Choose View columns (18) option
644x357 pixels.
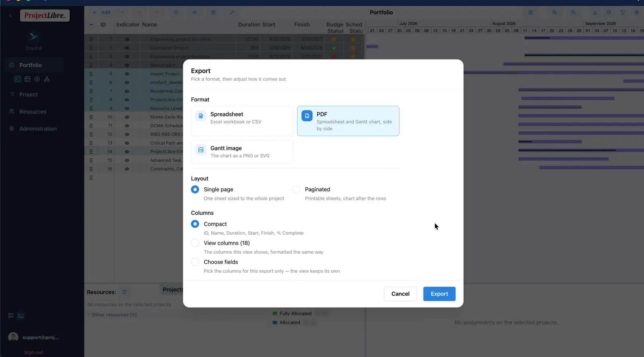[x=195, y=243]
